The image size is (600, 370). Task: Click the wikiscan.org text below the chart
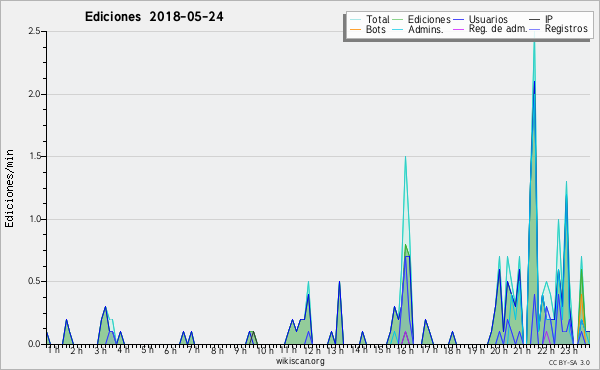point(300,361)
